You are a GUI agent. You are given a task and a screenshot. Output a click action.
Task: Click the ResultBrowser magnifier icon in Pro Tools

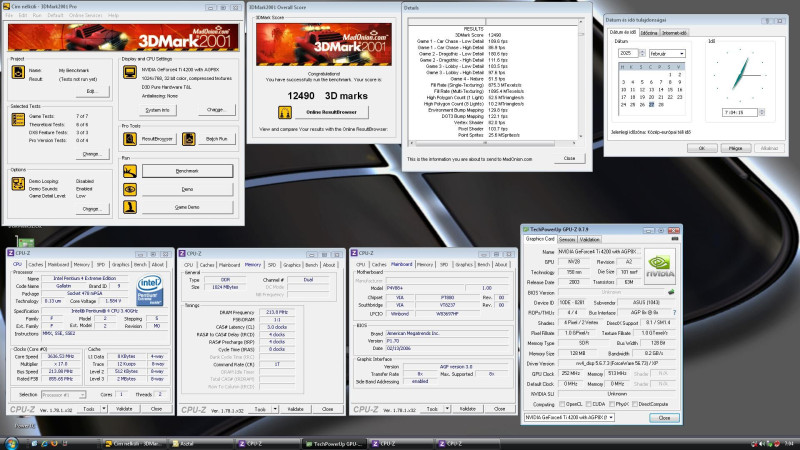click(x=130, y=139)
